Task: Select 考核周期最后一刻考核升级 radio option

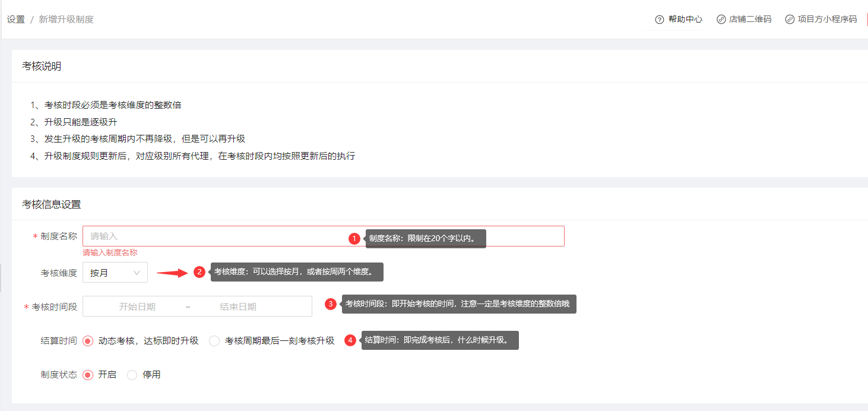Action: [x=214, y=341]
